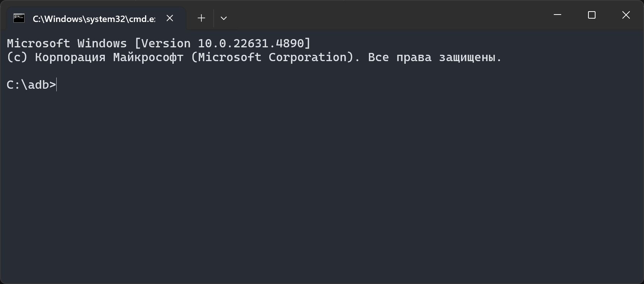Viewport: 644px width, 284px height.
Task: Click the Version 10.0.22631.4890 text
Action: point(222,44)
